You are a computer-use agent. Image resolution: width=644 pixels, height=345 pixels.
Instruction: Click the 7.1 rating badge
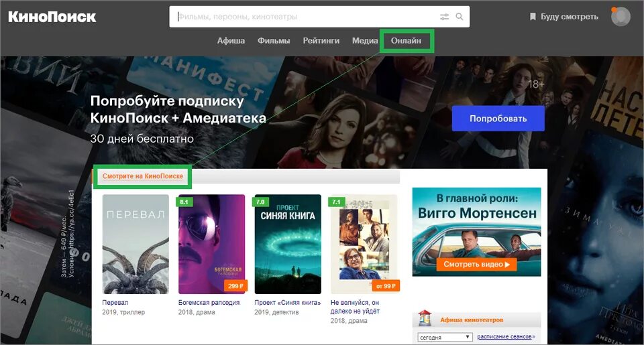(336, 202)
